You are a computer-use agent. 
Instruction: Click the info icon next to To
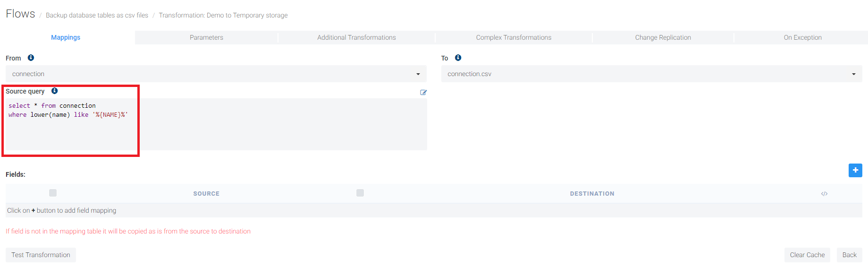tap(458, 58)
